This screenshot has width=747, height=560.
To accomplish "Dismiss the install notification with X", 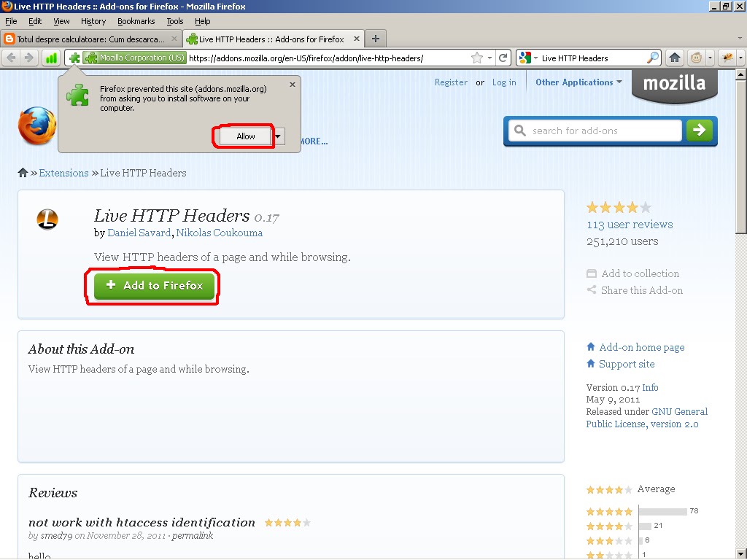I will [x=293, y=85].
